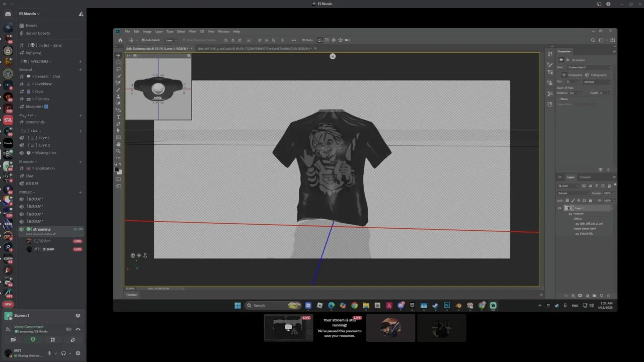Click the foreground color swatch in Photoshop
Viewport: 644px width, 362px height.
pos(118,169)
